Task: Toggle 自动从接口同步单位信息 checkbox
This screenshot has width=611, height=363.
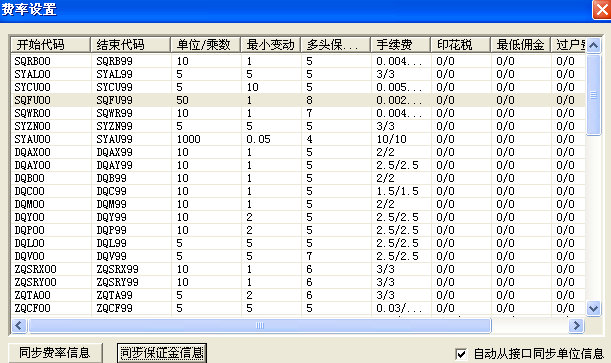Action: point(461,354)
